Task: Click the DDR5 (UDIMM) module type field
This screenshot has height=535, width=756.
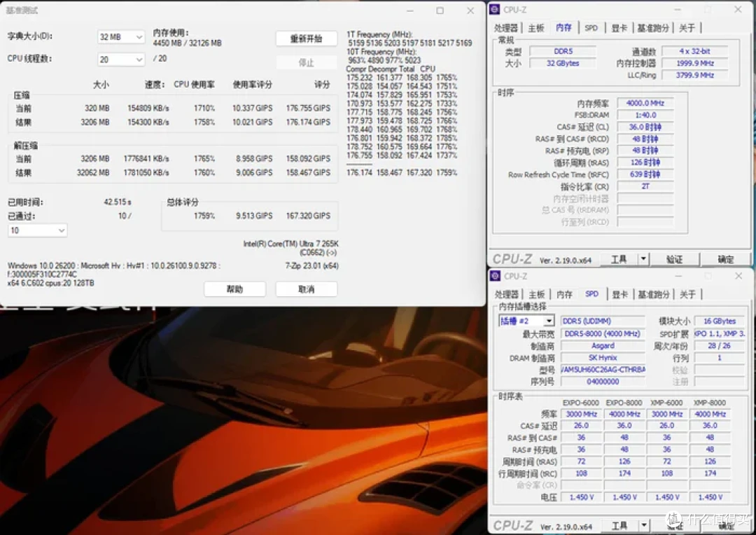Action: [x=603, y=321]
